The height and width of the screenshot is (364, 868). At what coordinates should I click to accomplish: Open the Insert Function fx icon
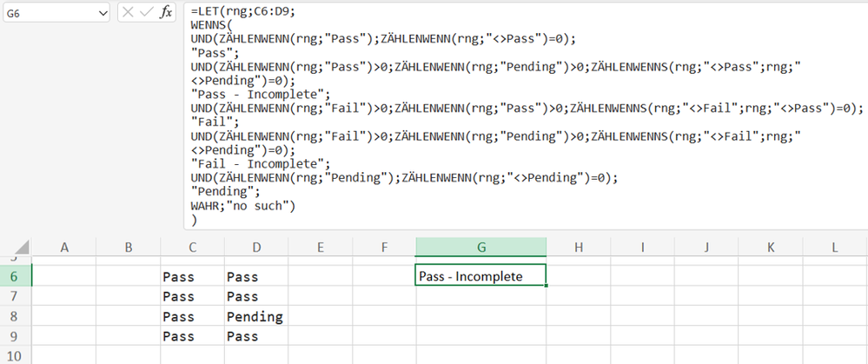[x=165, y=13]
